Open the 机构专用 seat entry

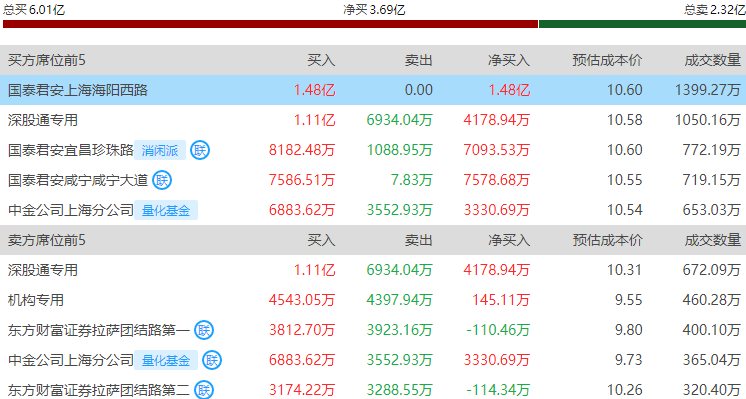36,300
